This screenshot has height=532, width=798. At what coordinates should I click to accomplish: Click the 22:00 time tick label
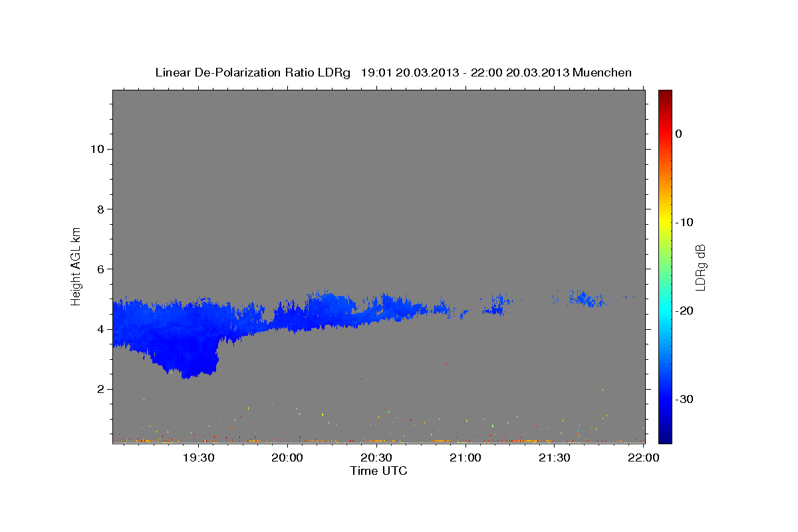tap(644, 458)
